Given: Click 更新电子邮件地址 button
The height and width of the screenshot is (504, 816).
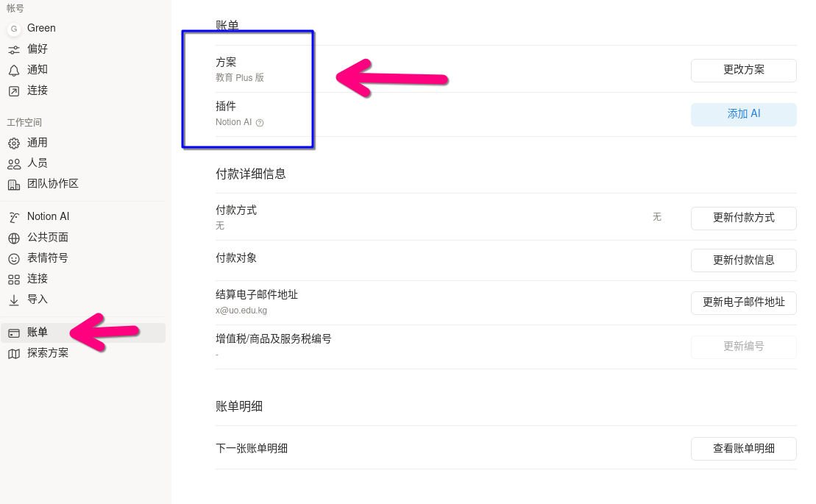Looking at the screenshot, I should (x=743, y=302).
